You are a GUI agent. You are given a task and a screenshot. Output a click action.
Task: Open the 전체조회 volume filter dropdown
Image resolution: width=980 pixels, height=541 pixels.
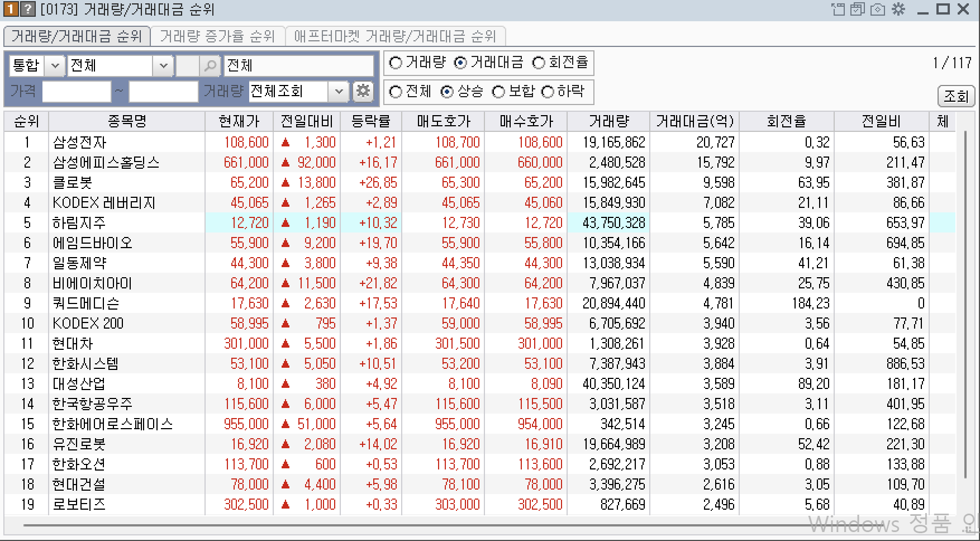coord(339,91)
